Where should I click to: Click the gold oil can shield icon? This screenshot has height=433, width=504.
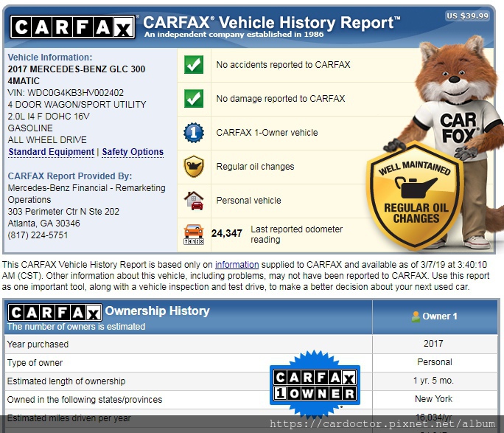click(x=194, y=166)
